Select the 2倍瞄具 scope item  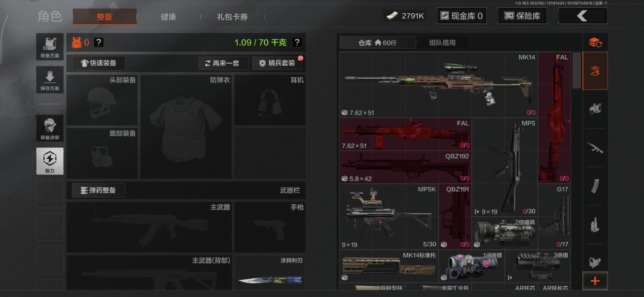(505, 233)
